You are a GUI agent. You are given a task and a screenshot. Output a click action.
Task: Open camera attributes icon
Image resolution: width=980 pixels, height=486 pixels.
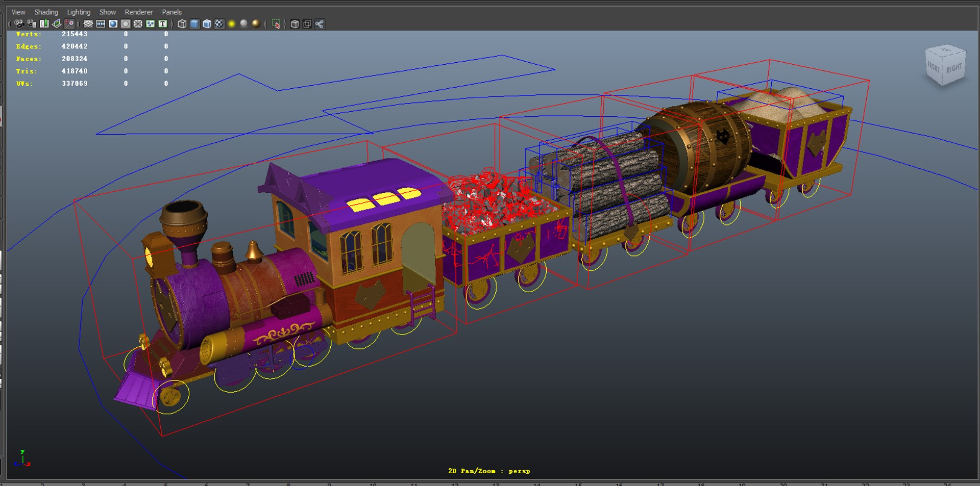pos(32,24)
